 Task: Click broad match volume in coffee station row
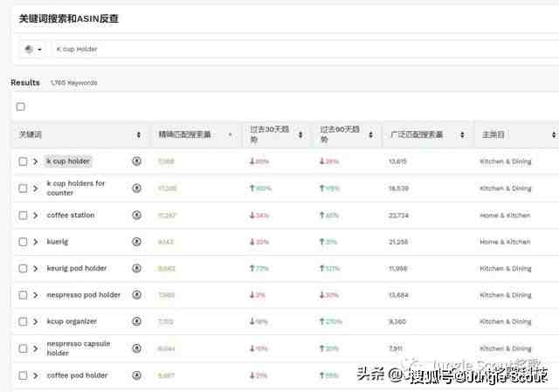click(x=398, y=216)
